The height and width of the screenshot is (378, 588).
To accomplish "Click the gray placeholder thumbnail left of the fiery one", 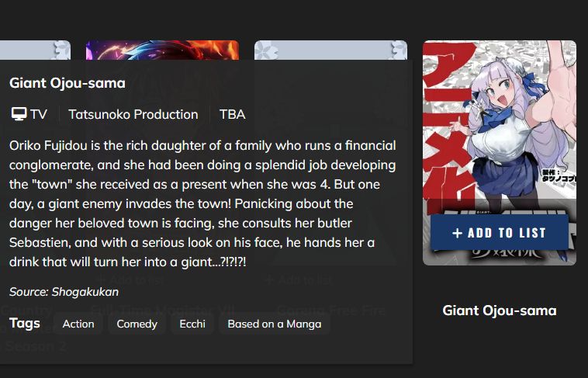I will [x=35, y=50].
